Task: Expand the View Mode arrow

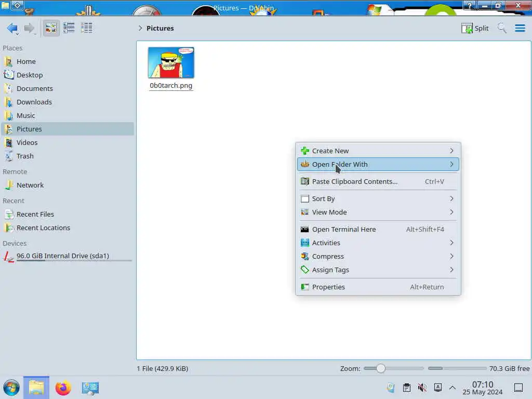Action: tap(451, 212)
